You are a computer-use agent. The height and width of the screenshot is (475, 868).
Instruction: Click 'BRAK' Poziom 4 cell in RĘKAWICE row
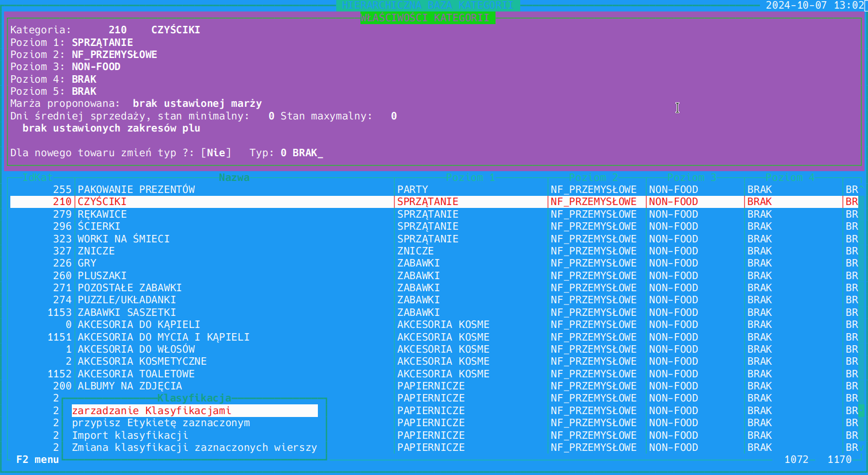759,214
